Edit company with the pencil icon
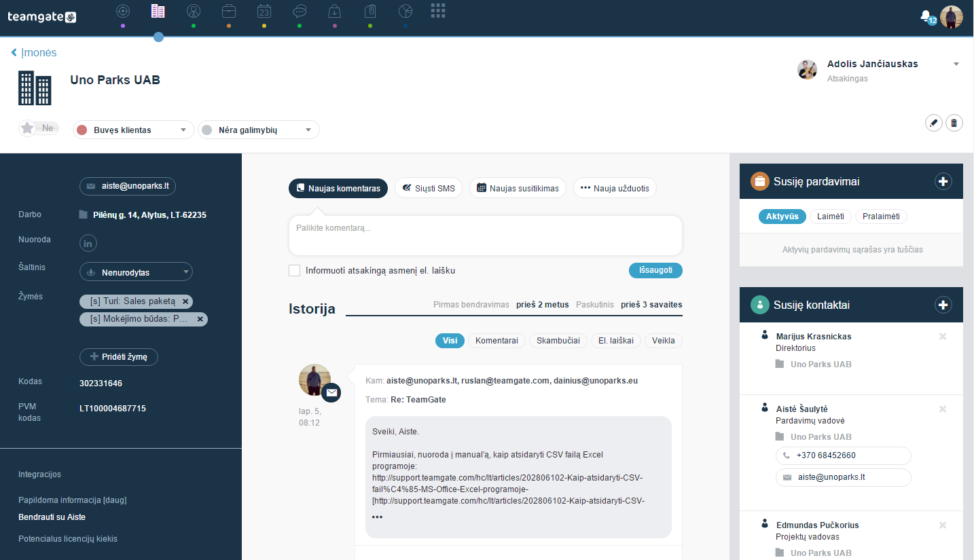974x560 pixels. click(934, 123)
